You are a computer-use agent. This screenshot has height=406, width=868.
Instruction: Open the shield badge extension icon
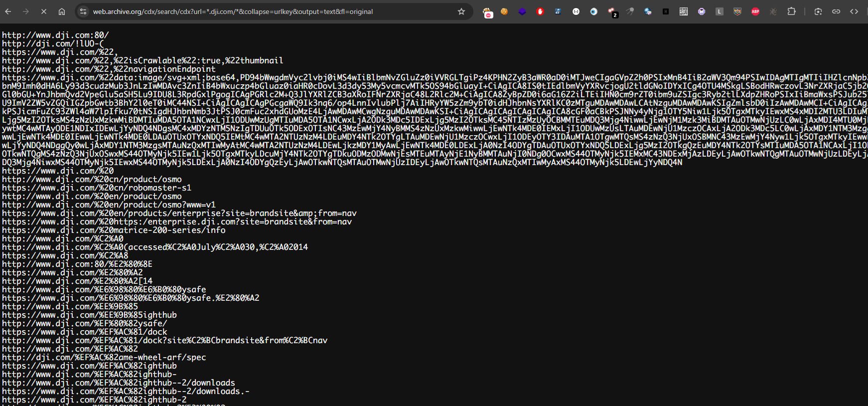tap(737, 11)
